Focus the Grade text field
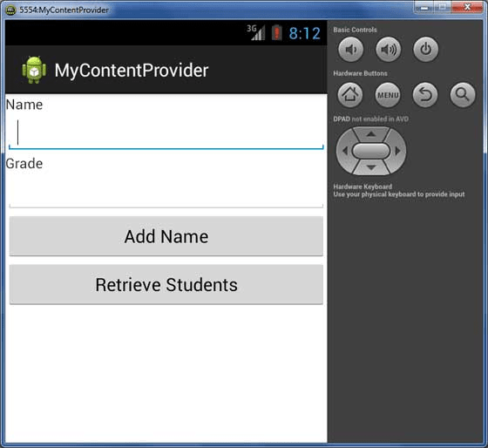Image resolution: width=488 pixels, height=448 pixels. 166,191
